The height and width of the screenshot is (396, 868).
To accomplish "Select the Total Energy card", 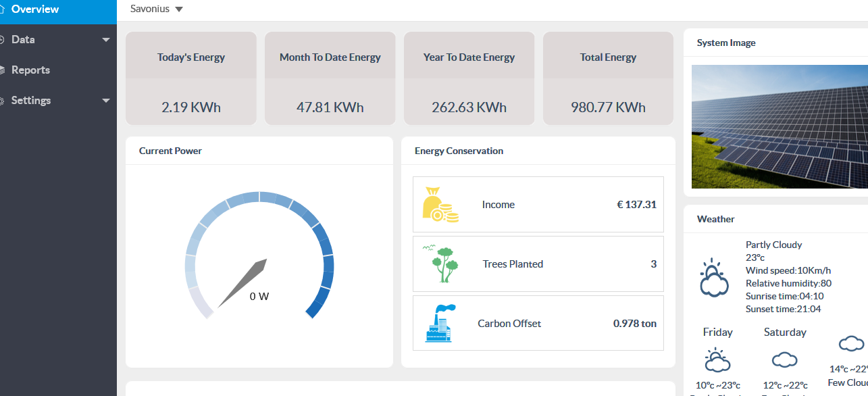I will point(609,78).
